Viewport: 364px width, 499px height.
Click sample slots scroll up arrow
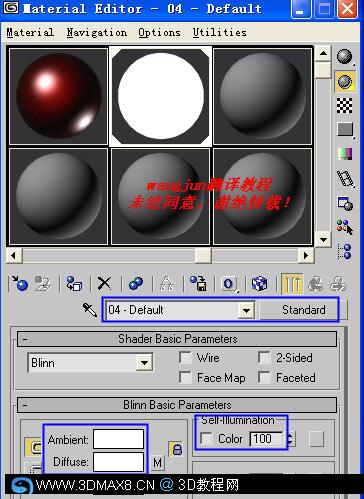tap(323, 53)
